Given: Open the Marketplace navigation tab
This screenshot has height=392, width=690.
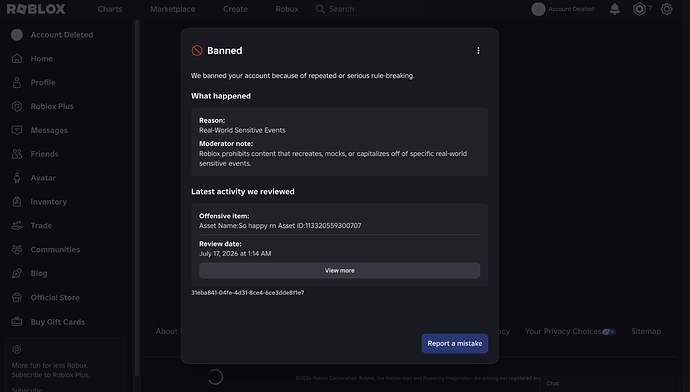Looking at the screenshot, I should pyautogui.click(x=172, y=9).
